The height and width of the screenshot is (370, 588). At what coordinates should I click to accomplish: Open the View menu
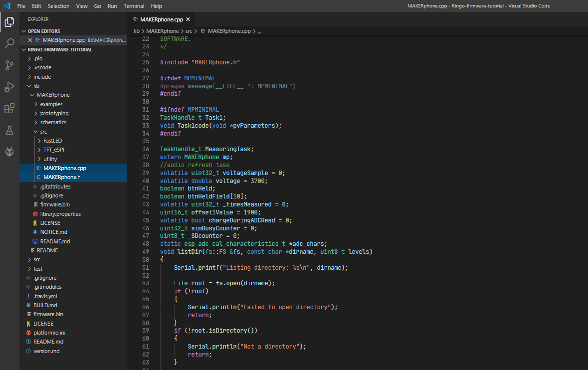tap(82, 6)
